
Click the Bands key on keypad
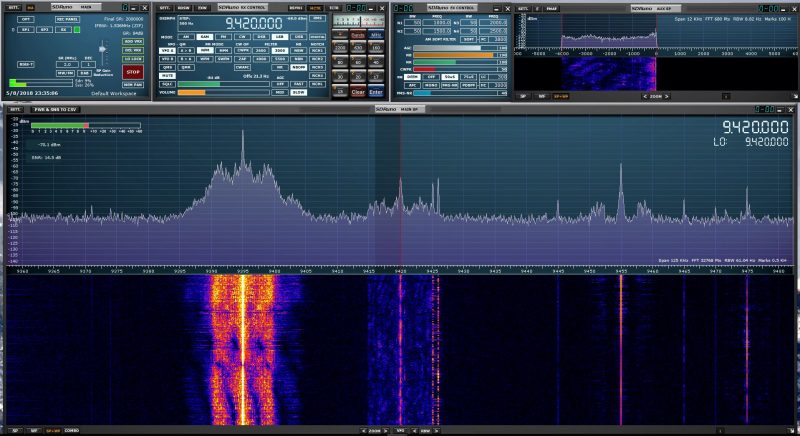click(x=358, y=35)
